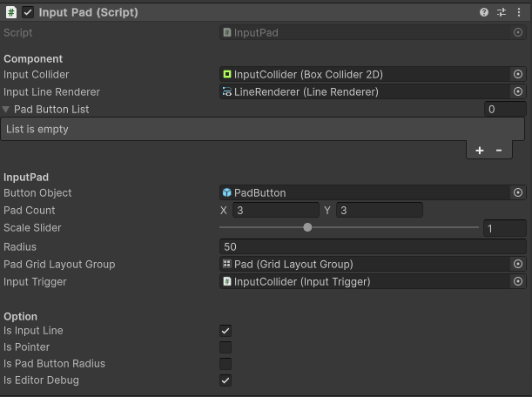Click InputPad script file icon
Viewport: 532px width, 397px height.
tap(227, 32)
